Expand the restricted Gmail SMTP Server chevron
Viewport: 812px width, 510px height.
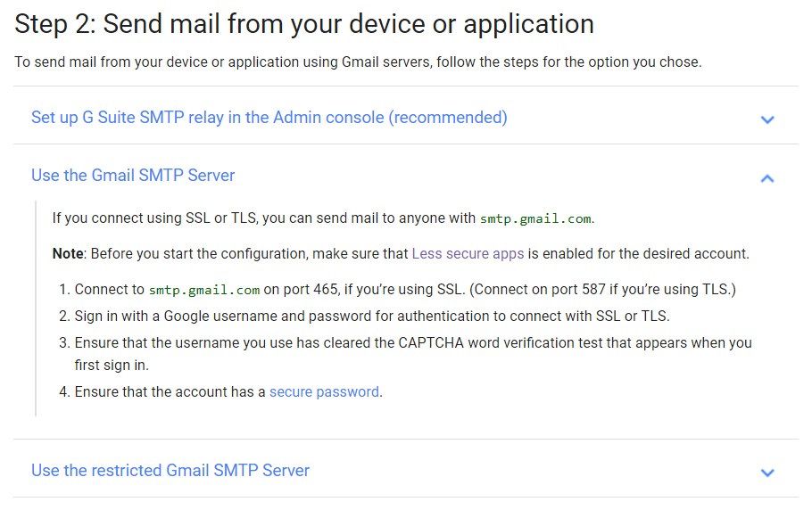(767, 472)
